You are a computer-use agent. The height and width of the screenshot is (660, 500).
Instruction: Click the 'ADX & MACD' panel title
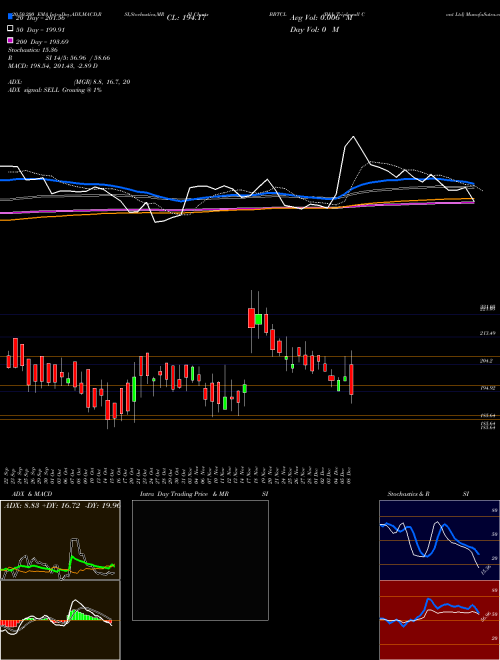pyautogui.click(x=32, y=494)
